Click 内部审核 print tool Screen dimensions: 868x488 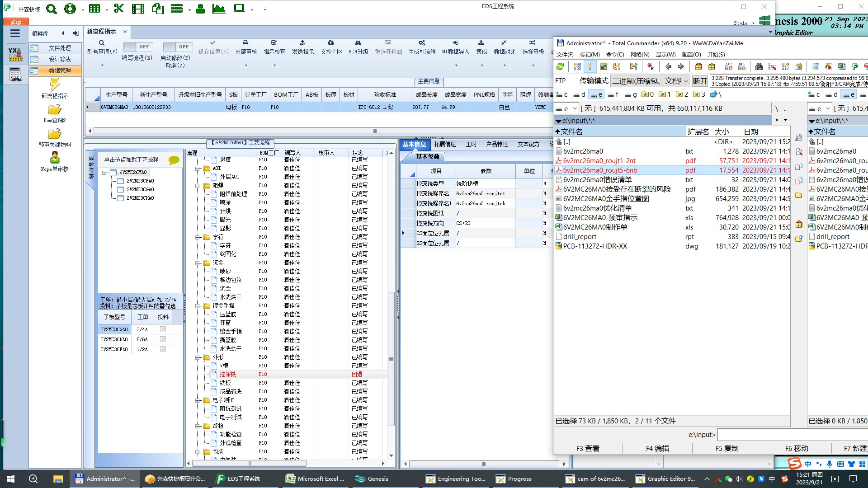[x=246, y=47]
